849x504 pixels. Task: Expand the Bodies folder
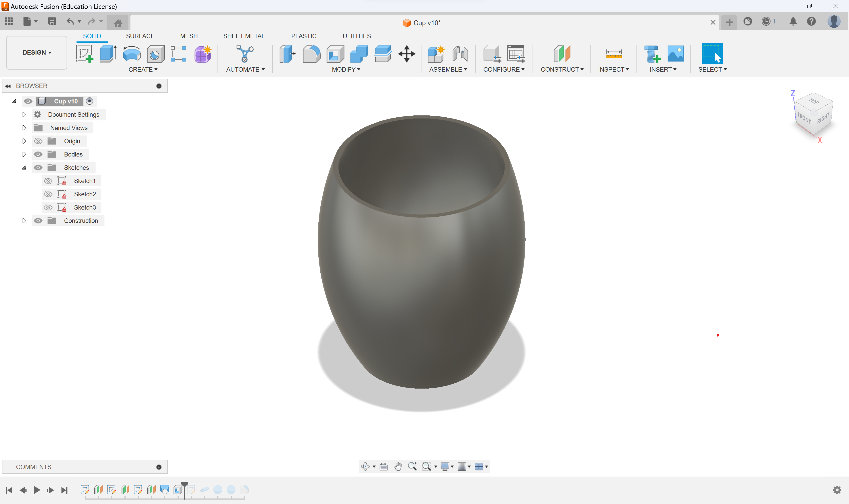25,154
